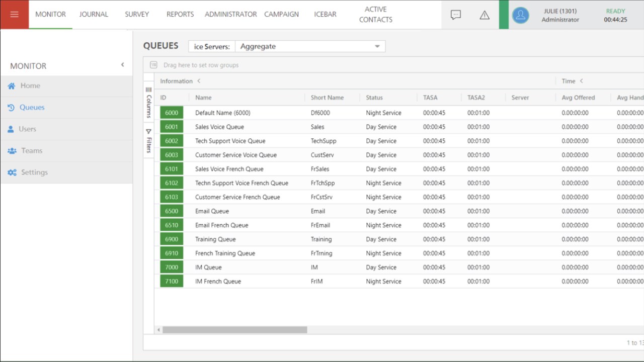Sort by the Name column header
This screenshot has width=644, height=362.
(x=203, y=98)
